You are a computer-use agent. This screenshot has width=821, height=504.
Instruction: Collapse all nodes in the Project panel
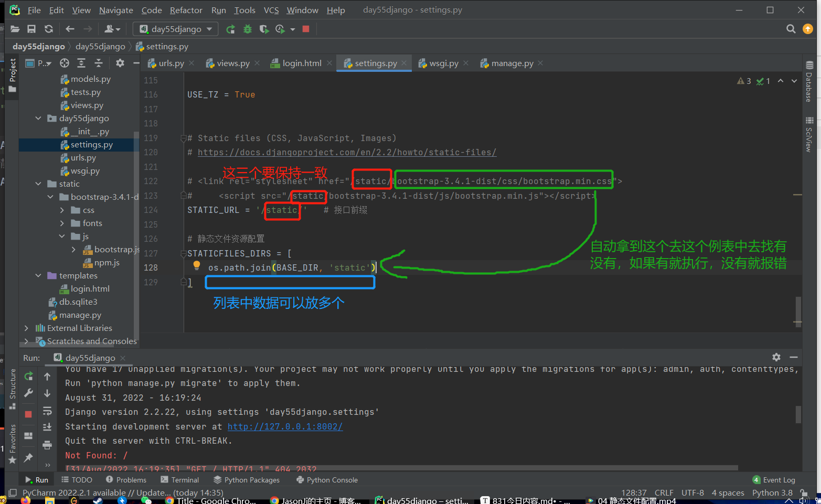(99, 63)
